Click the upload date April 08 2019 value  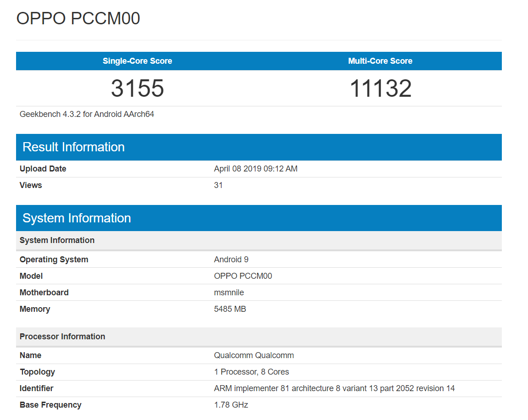click(256, 169)
